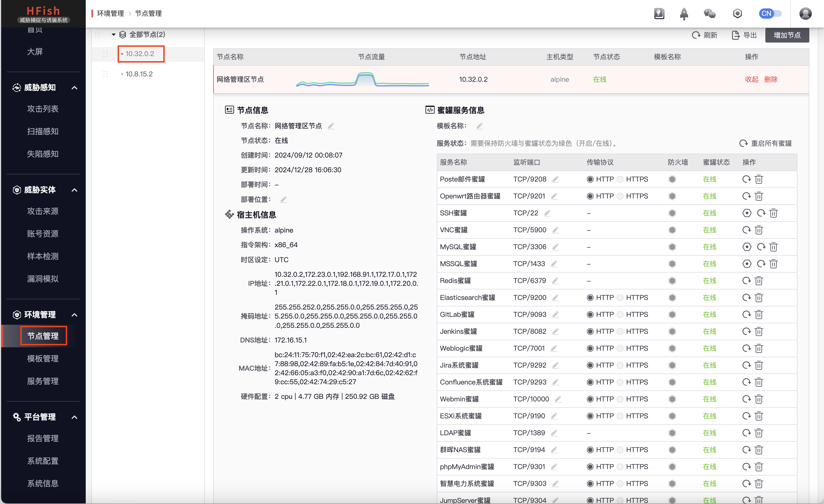
Task: Edit port TCP/10000 of Webmin蜜罐
Action: tap(558, 399)
